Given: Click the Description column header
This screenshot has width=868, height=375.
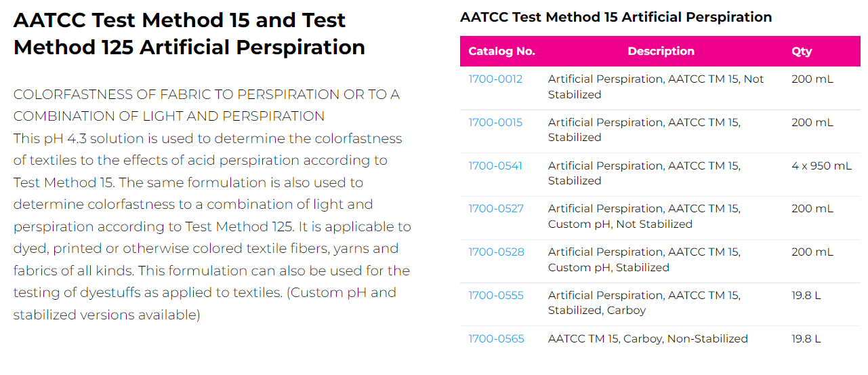Looking at the screenshot, I should (x=661, y=52).
